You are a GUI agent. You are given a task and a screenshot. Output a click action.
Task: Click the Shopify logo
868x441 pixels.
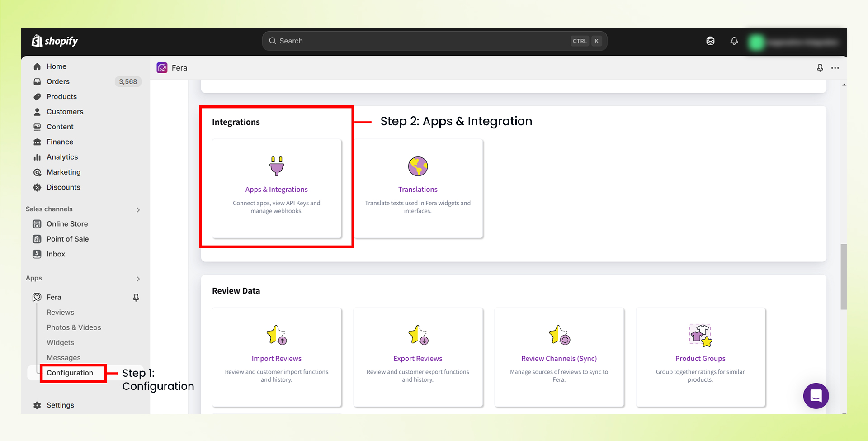tap(54, 41)
